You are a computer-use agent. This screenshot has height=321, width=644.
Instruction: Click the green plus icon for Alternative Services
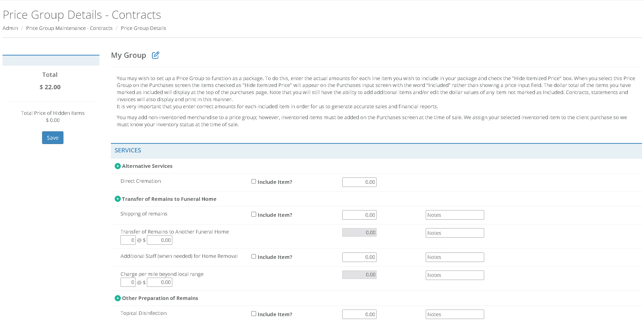117,166
